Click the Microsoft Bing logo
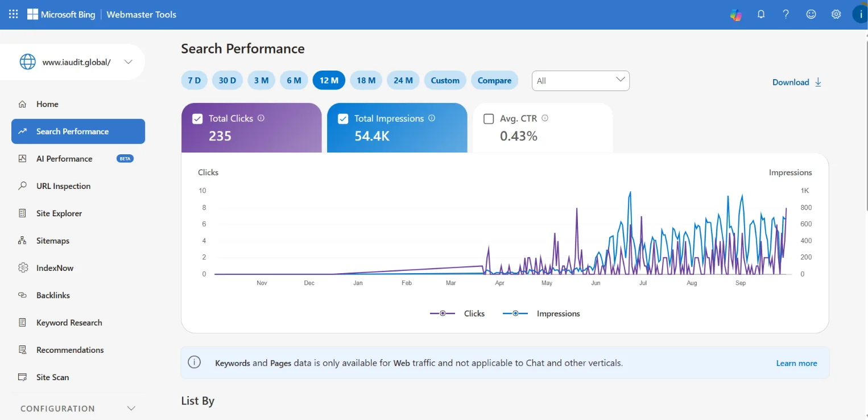This screenshot has width=868, height=420. click(61, 14)
